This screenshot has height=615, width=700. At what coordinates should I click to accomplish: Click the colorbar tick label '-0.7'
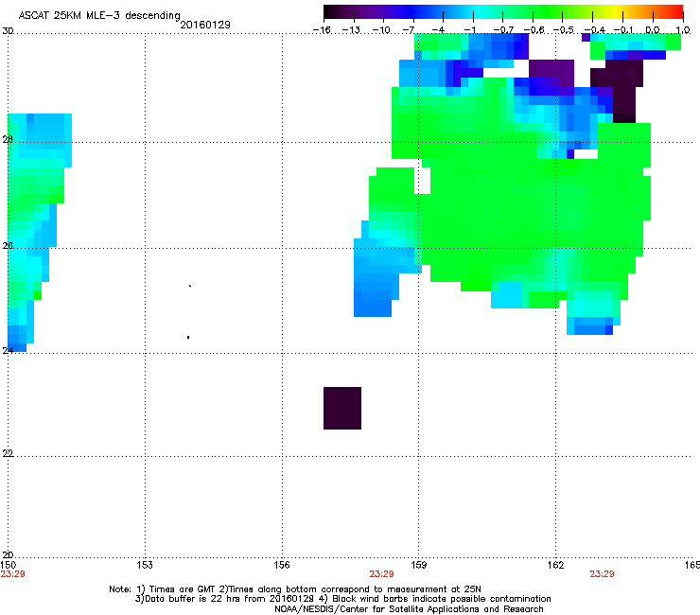click(x=503, y=30)
